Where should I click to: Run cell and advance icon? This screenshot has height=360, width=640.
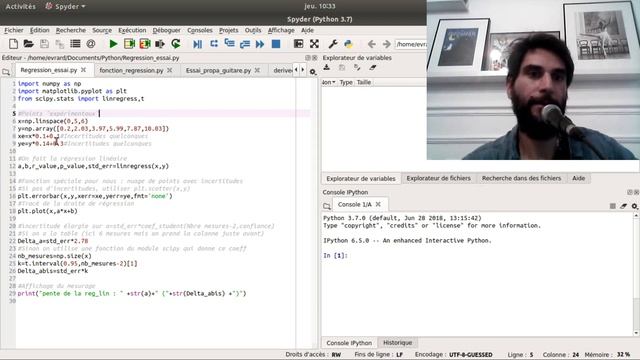(x=144, y=44)
